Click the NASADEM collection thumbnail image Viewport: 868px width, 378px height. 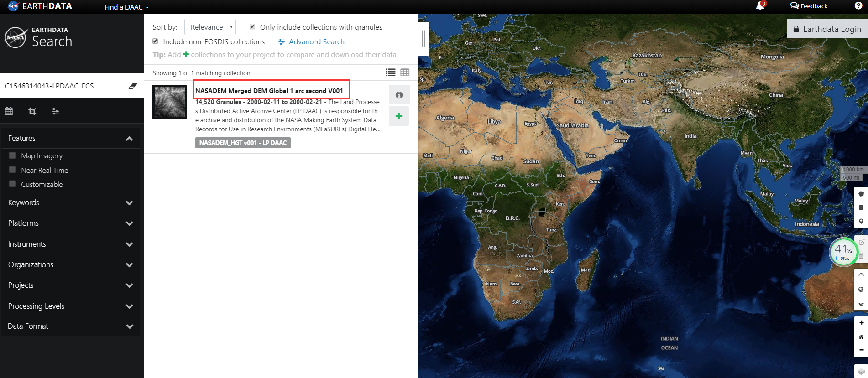[169, 102]
